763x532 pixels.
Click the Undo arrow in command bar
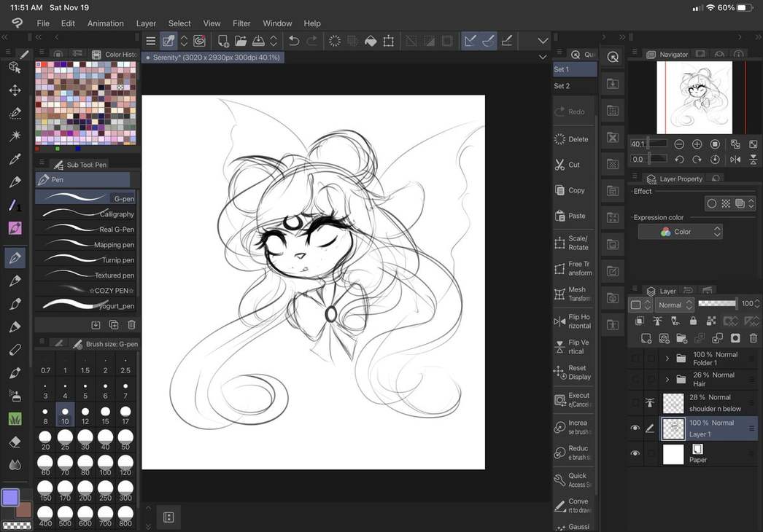click(x=293, y=41)
